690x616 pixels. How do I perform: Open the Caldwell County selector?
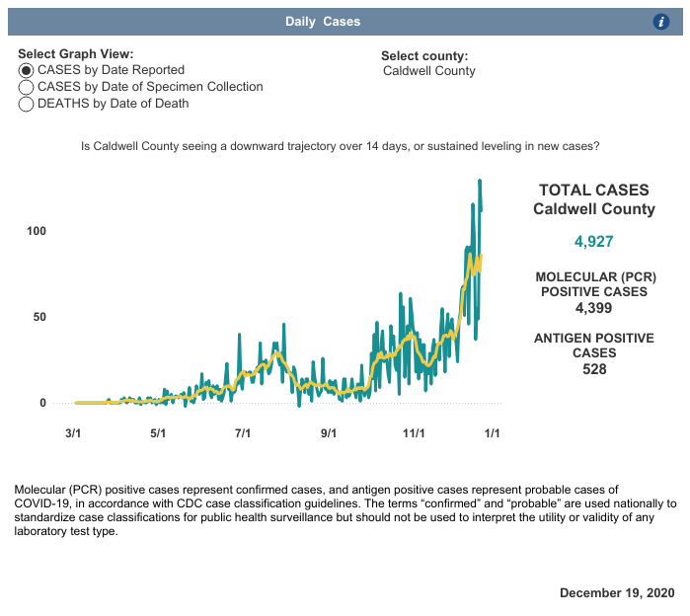(428, 71)
